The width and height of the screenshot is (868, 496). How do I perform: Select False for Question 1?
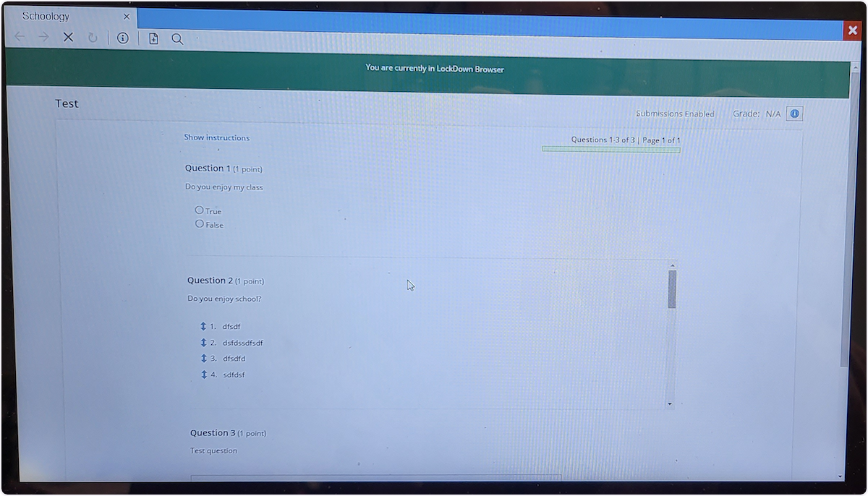[200, 223]
